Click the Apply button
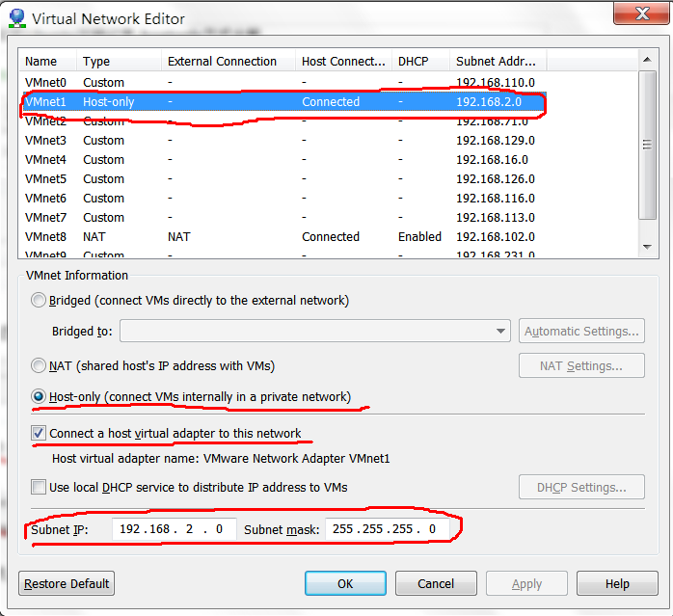Viewport: 673px width, 616px height. [x=526, y=584]
